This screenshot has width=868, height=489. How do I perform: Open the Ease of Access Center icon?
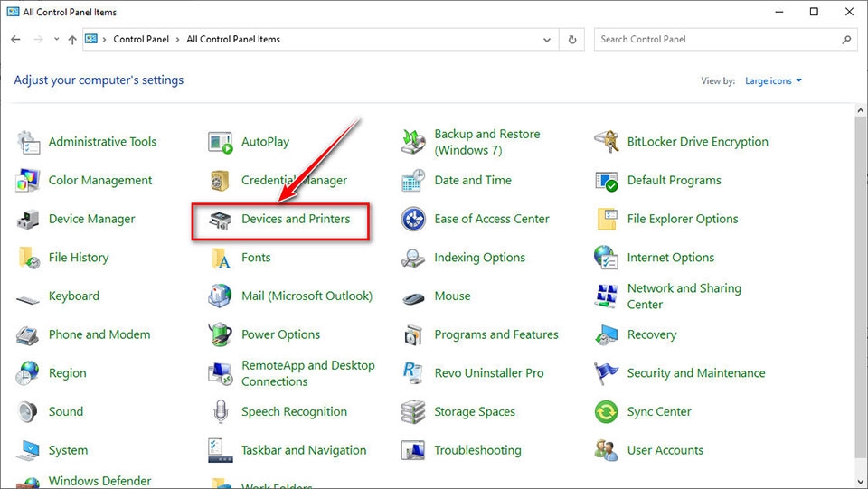tap(413, 220)
